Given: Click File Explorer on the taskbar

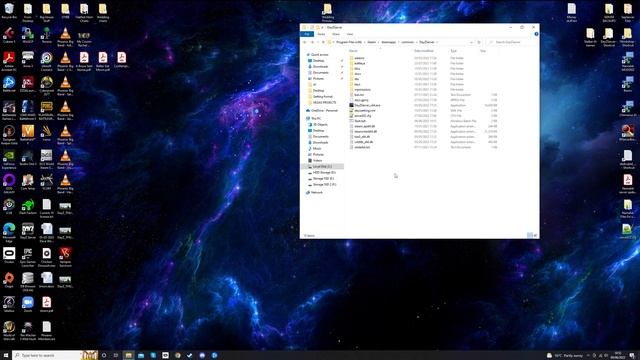Looking at the screenshot, I should pyautogui.click(x=129, y=355).
